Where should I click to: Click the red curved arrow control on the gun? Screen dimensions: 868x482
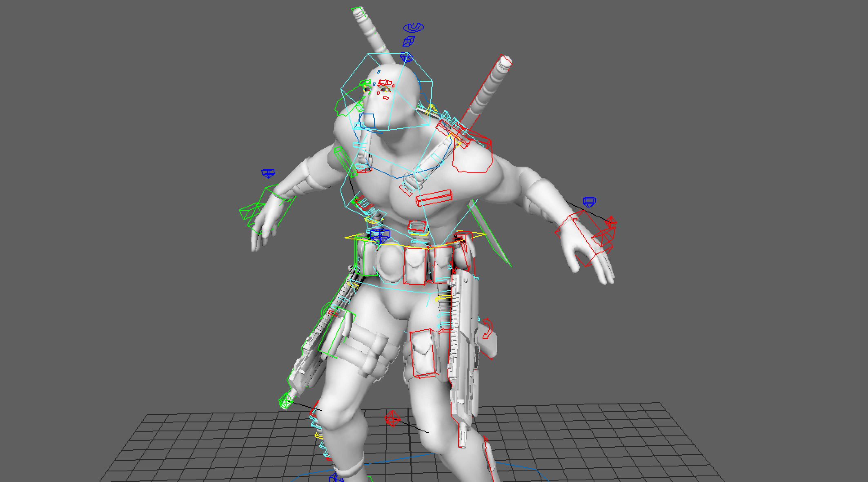pos(487,328)
